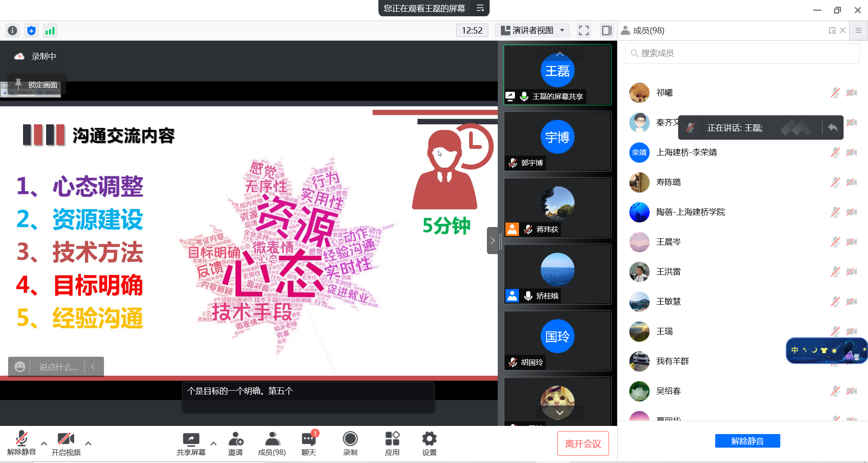
Task: Expand audio options arrow beside unmute
Action: 44,444
